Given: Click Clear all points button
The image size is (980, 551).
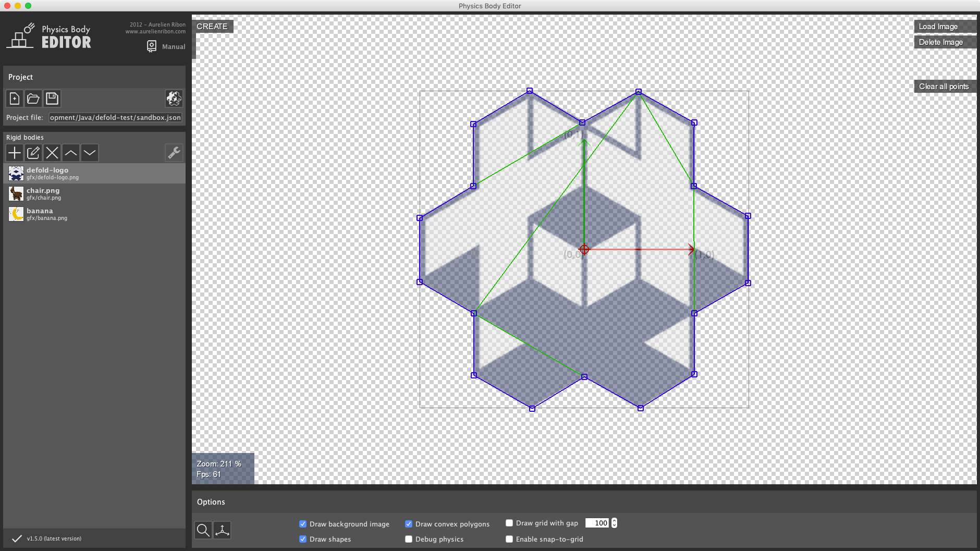Looking at the screenshot, I should coord(945,87).
